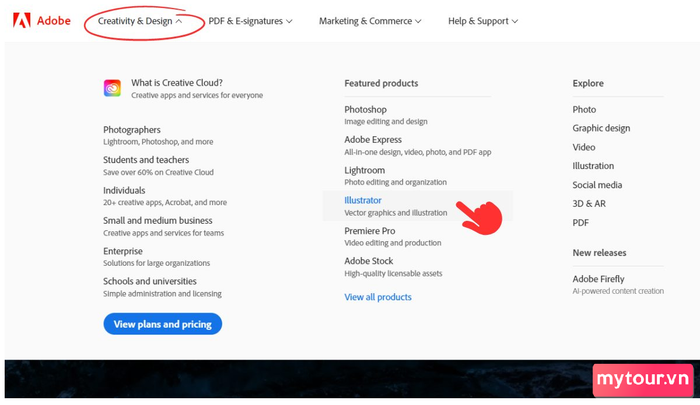Open the Creative Cloud rainbow icon

(x=112, y=88)
